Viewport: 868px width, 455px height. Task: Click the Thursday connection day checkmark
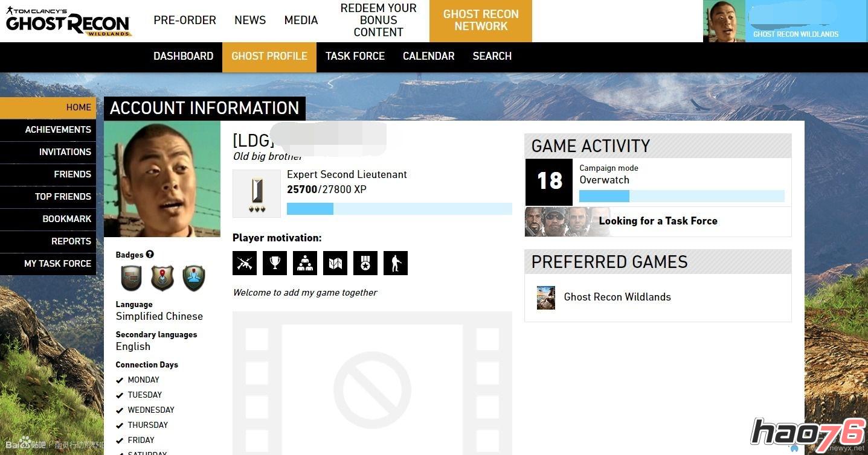click(120, 425)
